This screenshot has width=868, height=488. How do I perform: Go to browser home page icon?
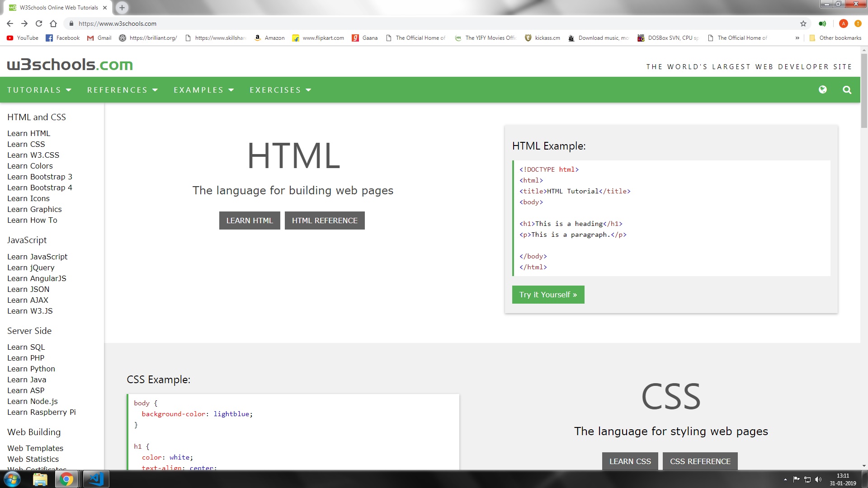53,23
